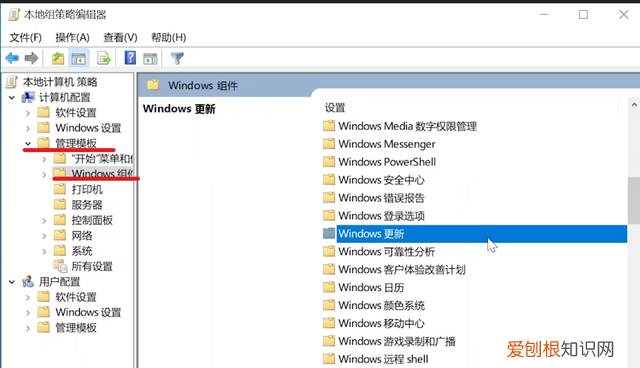Select Windows Media 数字权限管理 folder

point(407,126)
